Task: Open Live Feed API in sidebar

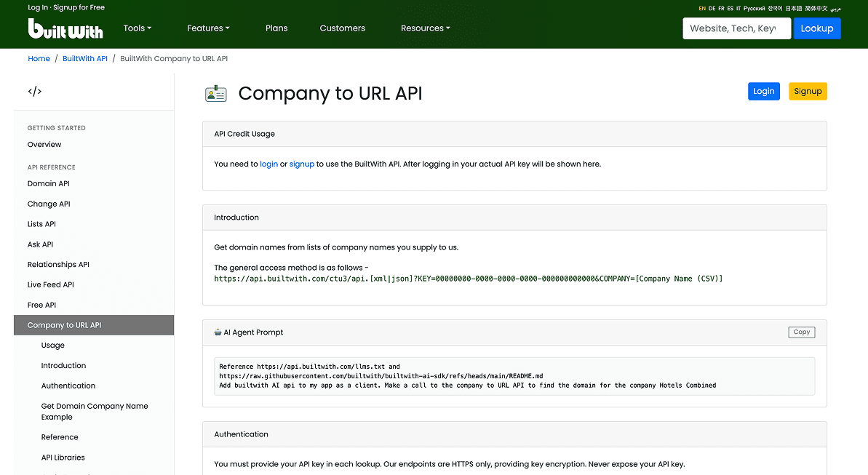Action: pyautogui.click(x=50, y=284)
